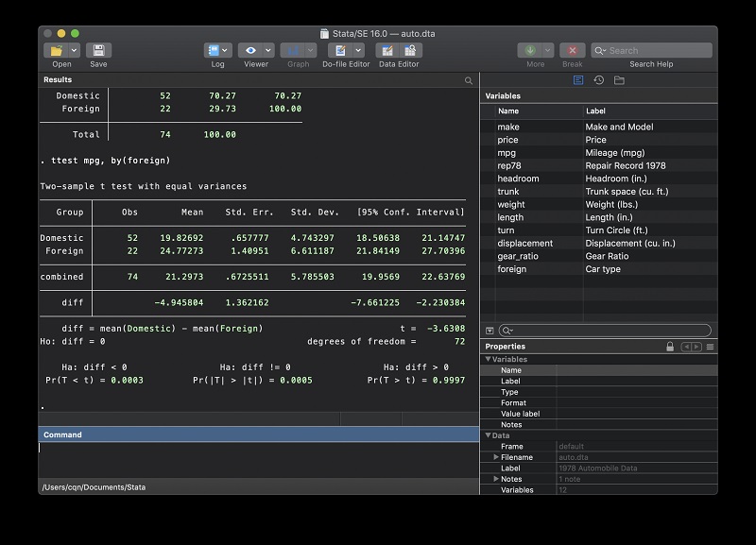
Task: Open the Do-file Editor icon
Action: pos(340,50)
